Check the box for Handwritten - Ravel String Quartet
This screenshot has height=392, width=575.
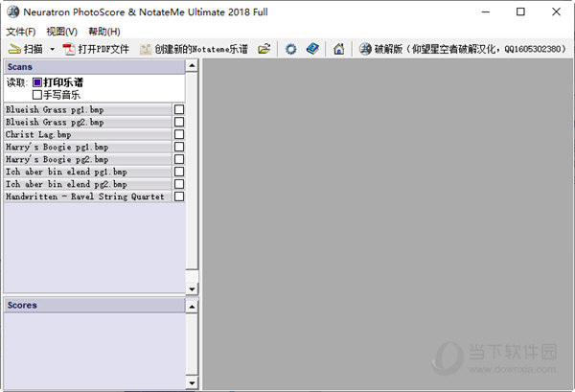(x=179, y=196)
